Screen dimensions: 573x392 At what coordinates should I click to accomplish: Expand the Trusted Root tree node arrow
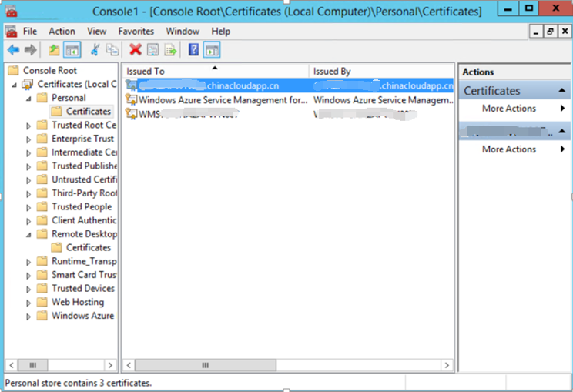coord(29,126)
